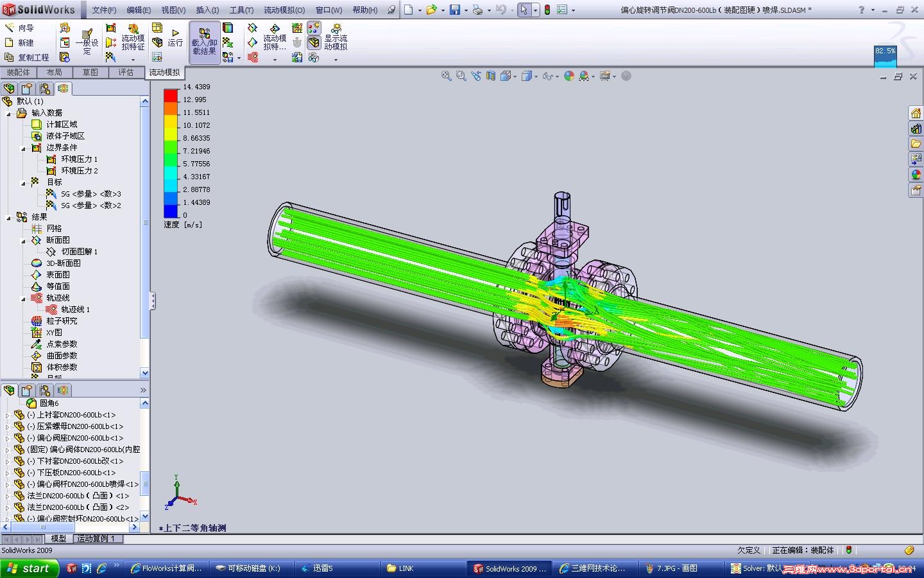Click the velocity legend color bar
This screenshot has height=578, width=924.
[x=171, y=153]
